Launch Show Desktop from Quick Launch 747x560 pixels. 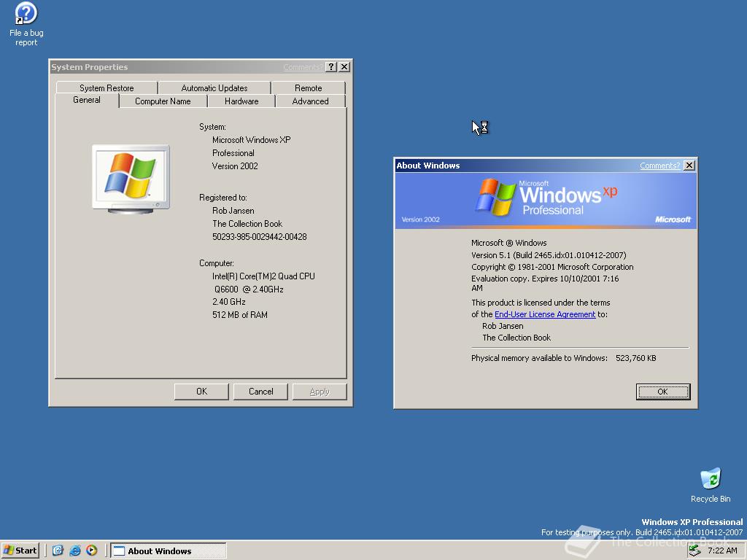pos(58,551)
